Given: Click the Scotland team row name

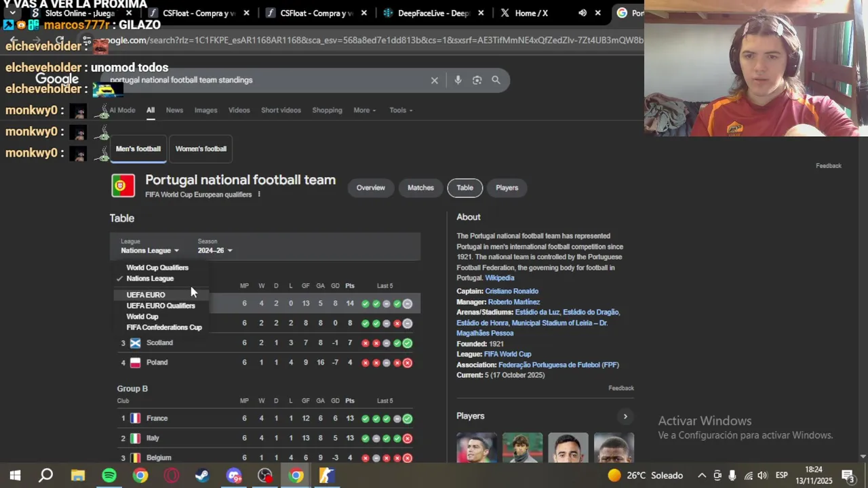Looking at the screenshot, I should click(159, 343).
